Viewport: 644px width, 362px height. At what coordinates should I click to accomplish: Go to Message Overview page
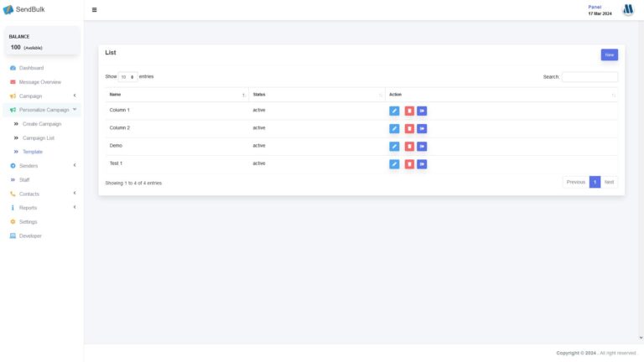(x=39, y=82)
